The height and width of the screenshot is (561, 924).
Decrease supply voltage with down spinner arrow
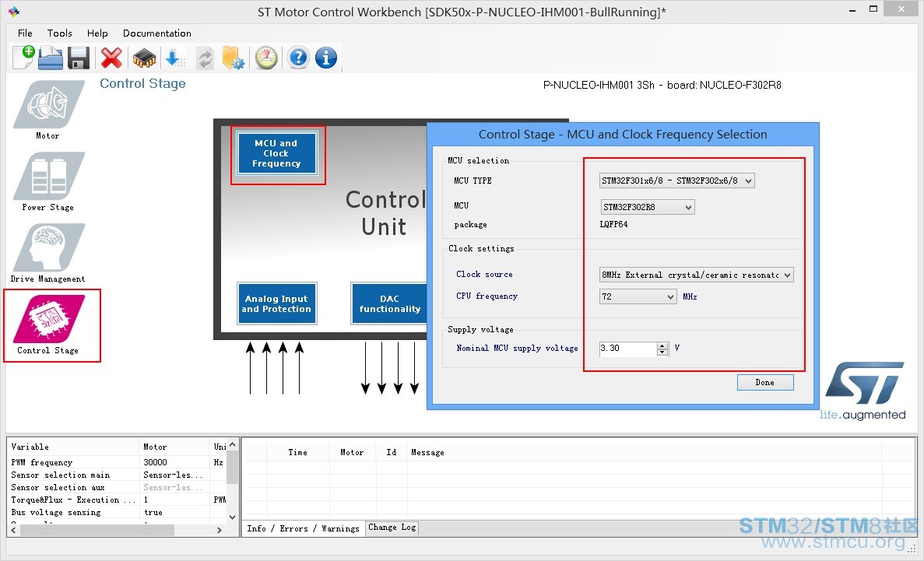pyautogui.click(x=662, y=352)
